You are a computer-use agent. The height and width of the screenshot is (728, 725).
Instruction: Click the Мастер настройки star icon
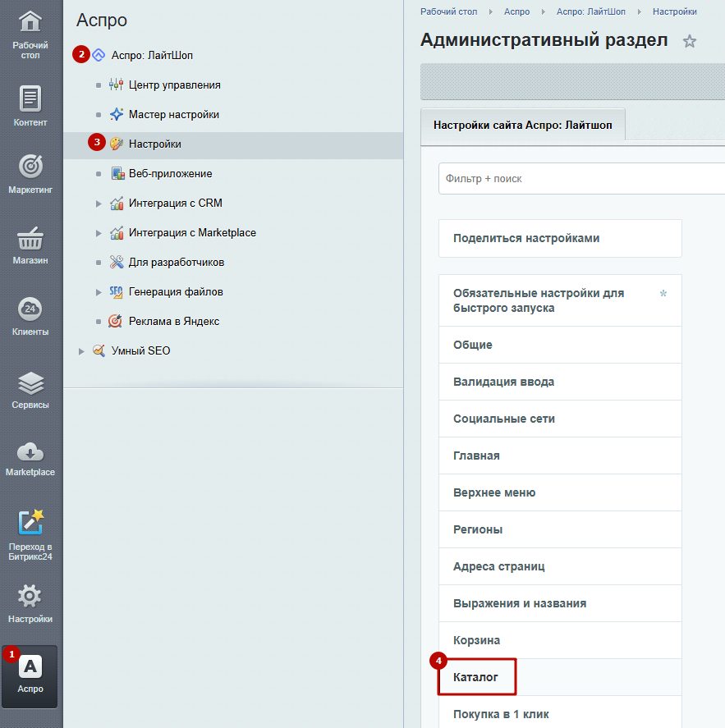(x=117, y=114)
